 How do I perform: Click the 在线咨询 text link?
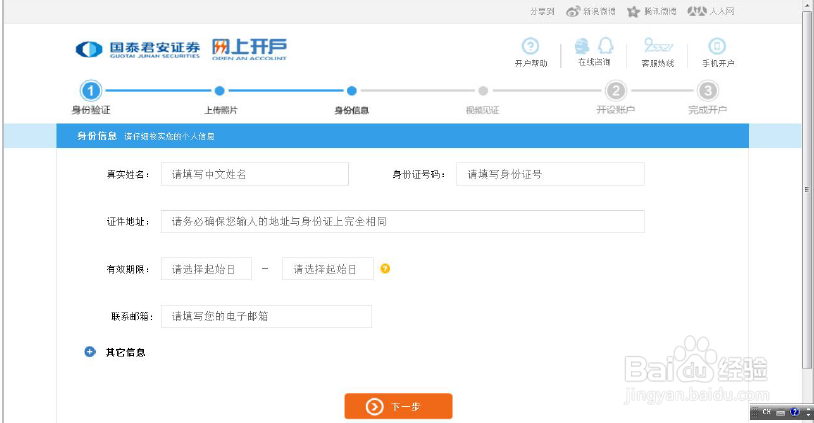(x=594, y=62)
